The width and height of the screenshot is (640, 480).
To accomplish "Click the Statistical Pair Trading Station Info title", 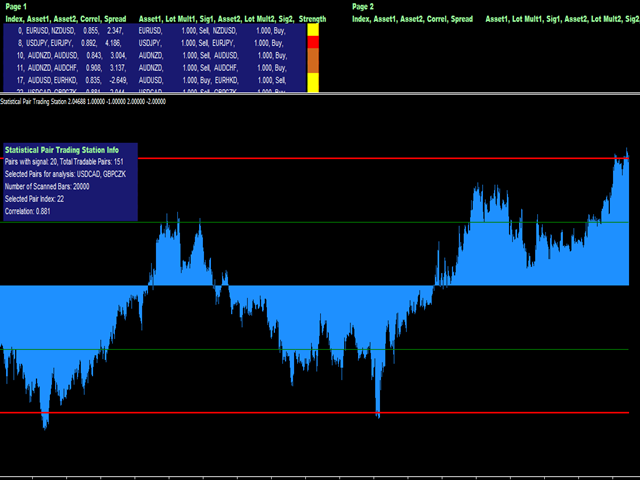I will click(x=61, y=150).
